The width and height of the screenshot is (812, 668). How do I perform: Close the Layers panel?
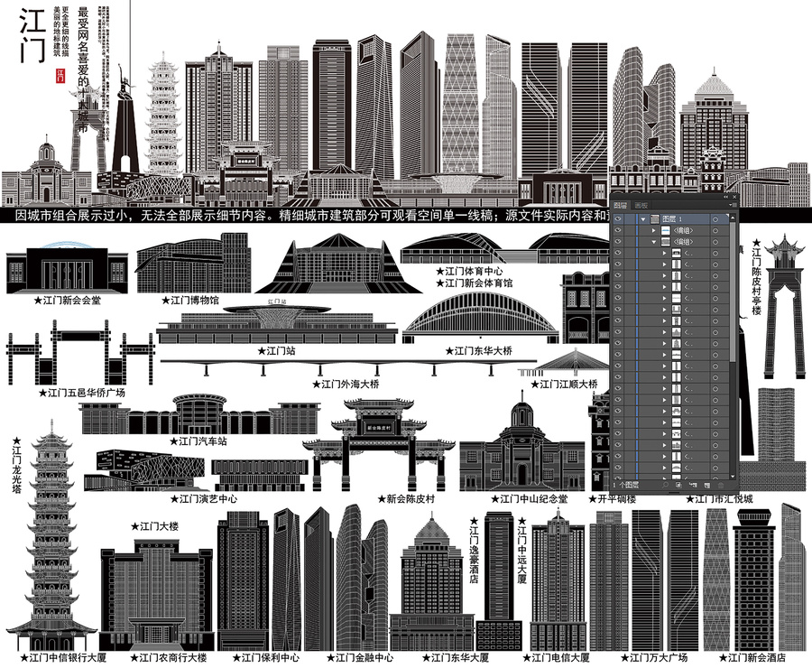(x=734, y=197)
